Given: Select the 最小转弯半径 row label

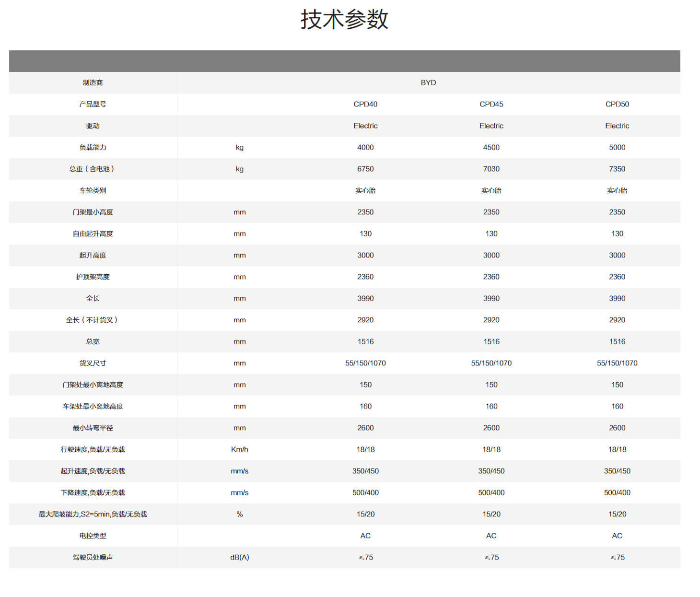Looking at the screenshot, I should pos(93,428).
